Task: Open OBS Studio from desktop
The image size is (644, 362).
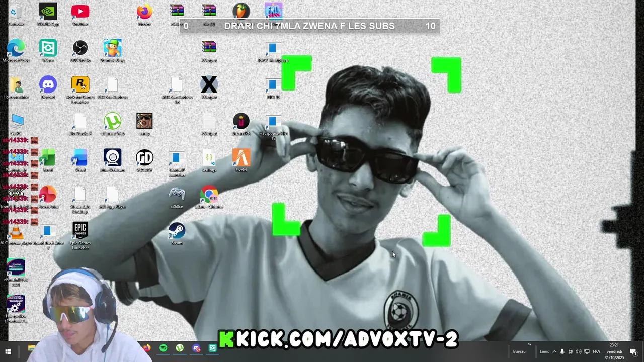Action: point(80,52)
